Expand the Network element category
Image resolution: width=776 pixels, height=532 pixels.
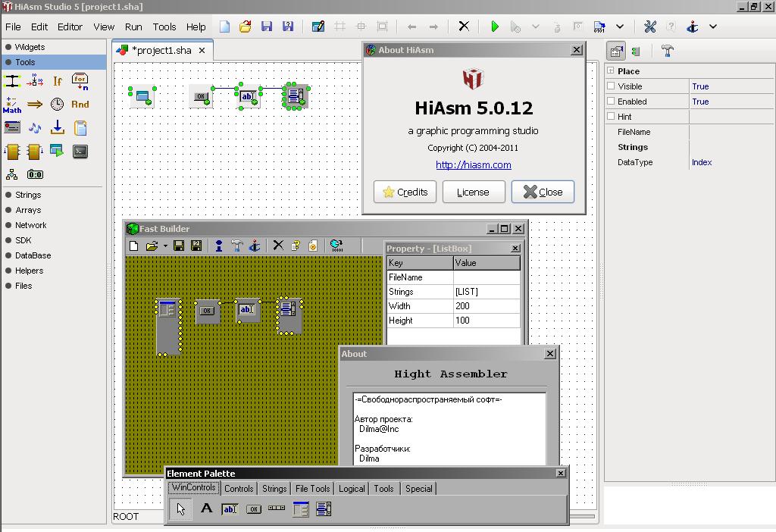coord(30,225)
